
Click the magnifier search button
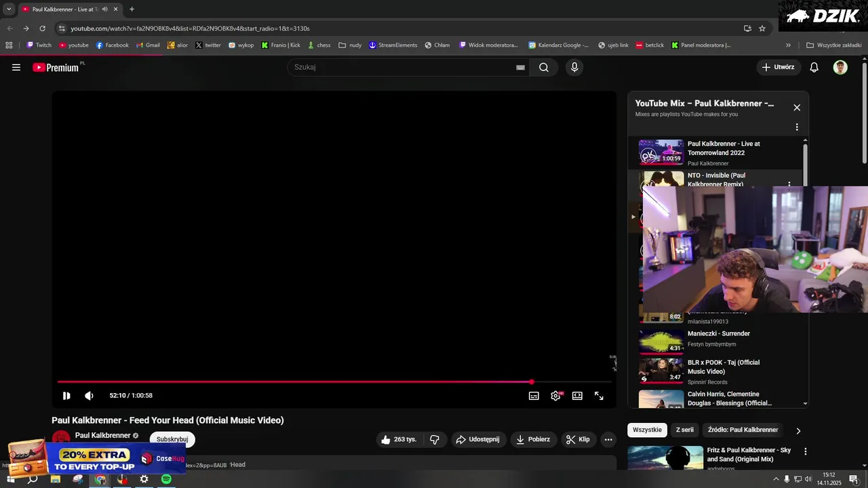pos(544,67)
